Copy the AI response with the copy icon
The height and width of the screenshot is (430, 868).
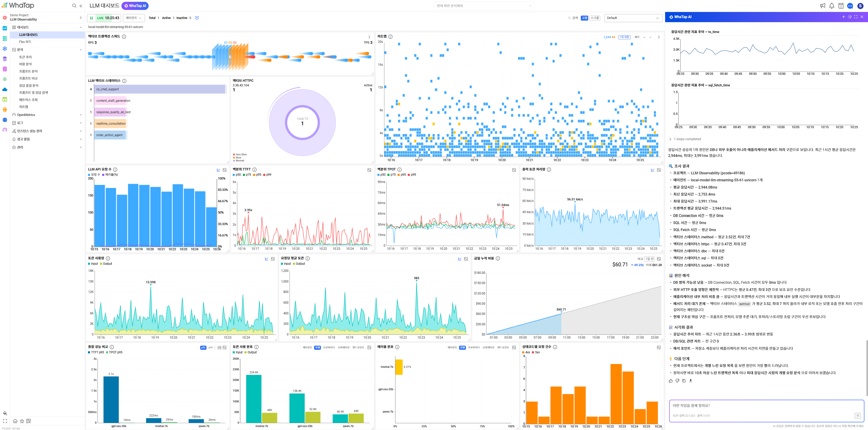coord(684,381)
